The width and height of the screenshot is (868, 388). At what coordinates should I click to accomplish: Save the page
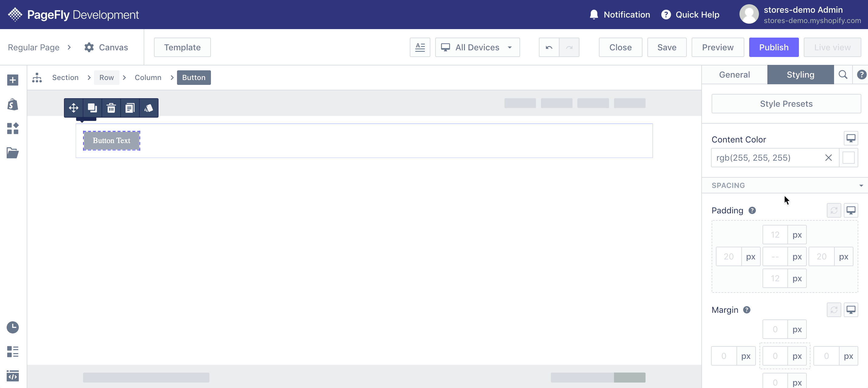tap(667, 47)
